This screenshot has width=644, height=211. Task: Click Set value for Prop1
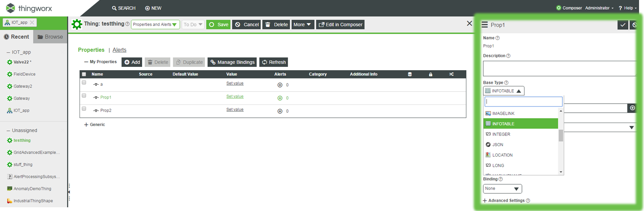[x=235, y=96]
